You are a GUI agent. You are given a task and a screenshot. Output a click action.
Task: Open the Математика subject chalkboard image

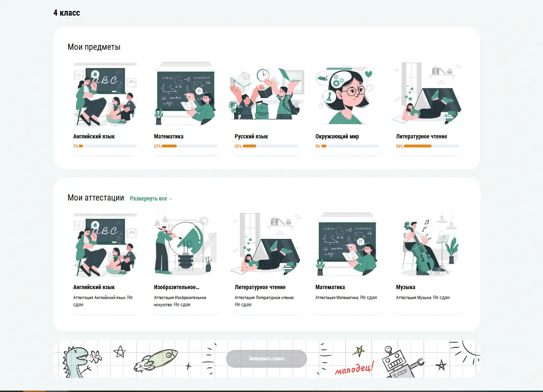click(186, 94)
